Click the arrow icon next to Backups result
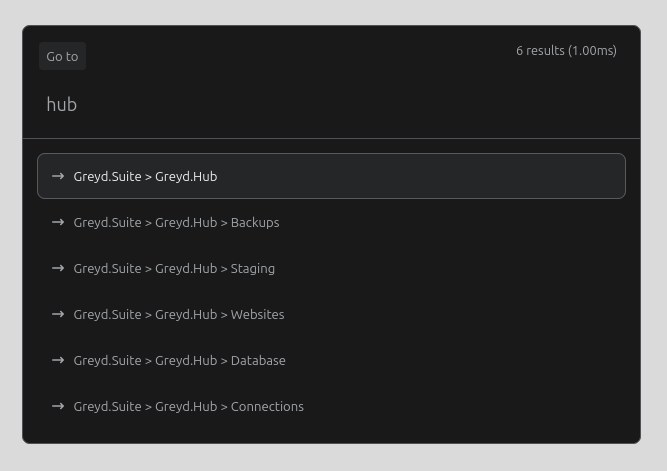667x471 pixels. pyautogui.click(x=58, y=222)
